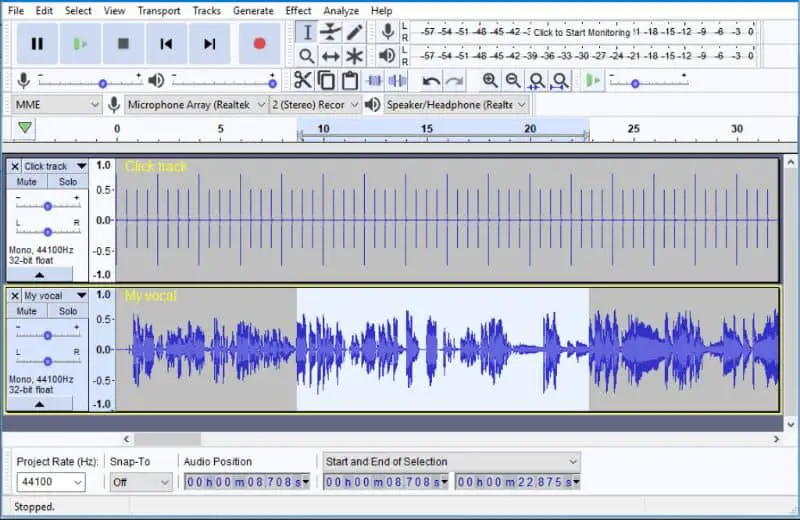Expand the Snap-To dropdown
The height and width of the screenshot is (520, 800).
pos(140,482)
